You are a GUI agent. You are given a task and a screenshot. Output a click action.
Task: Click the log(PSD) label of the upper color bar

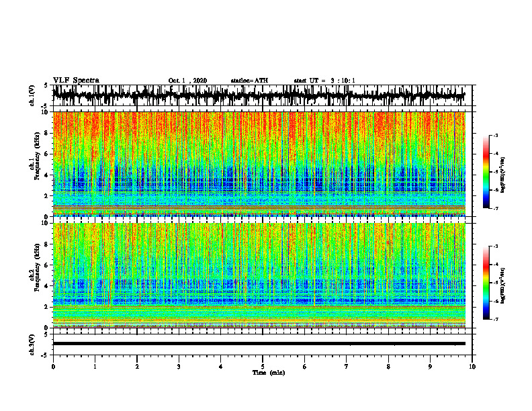click(503, 175)
